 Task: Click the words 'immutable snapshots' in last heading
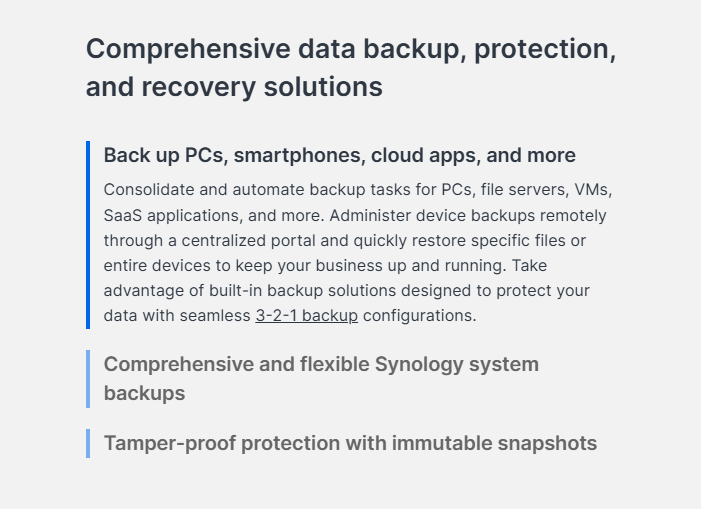coord(494,443)
